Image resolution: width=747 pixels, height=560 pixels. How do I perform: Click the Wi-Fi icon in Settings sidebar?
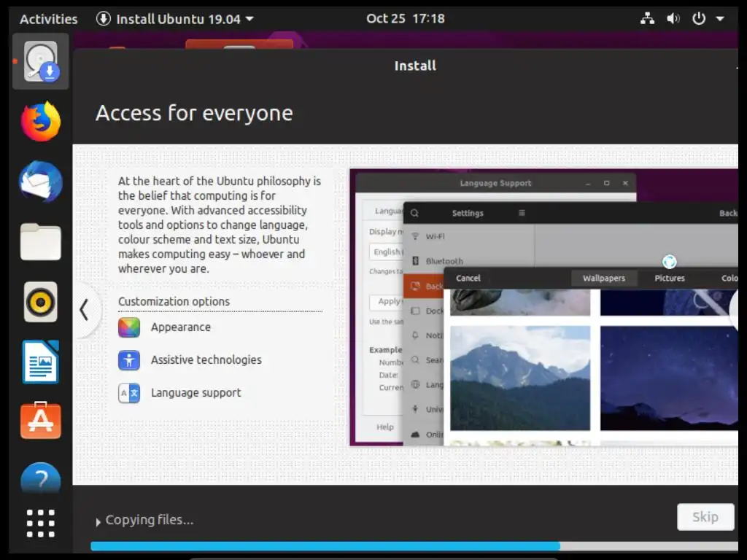[x=415, y=236]
